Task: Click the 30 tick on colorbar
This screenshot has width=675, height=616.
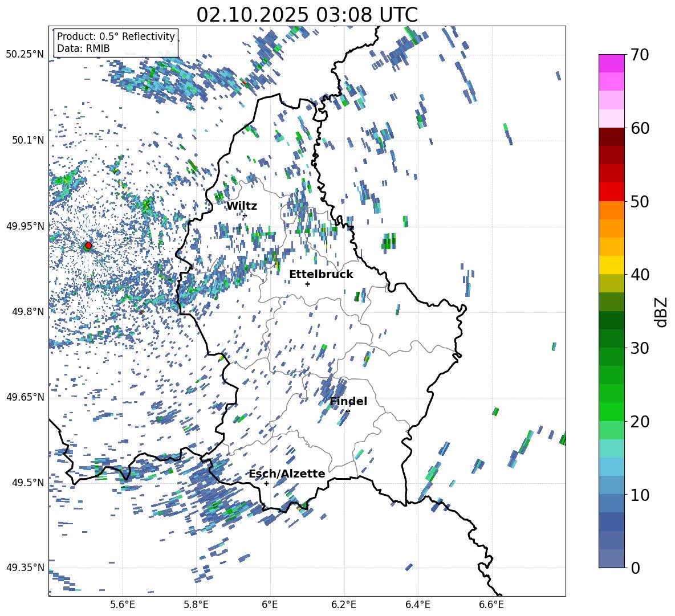Action: click(x=640, y=348)
